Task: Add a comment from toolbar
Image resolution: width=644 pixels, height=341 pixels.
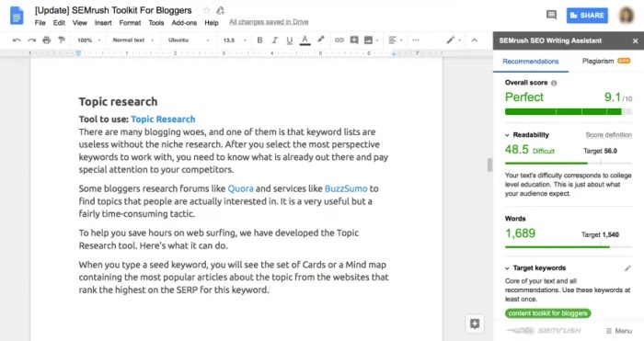Action: [354, 40]
